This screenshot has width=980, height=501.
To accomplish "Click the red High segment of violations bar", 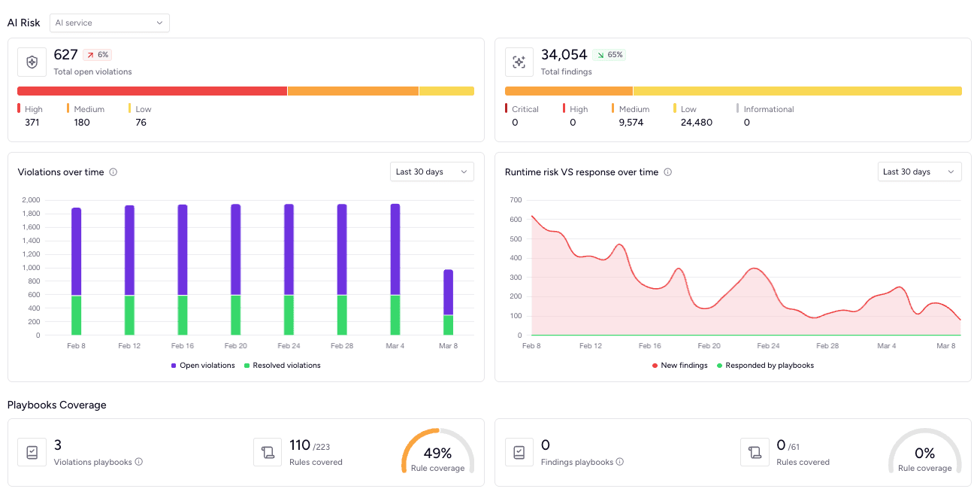I will click(x=152, y=91).
